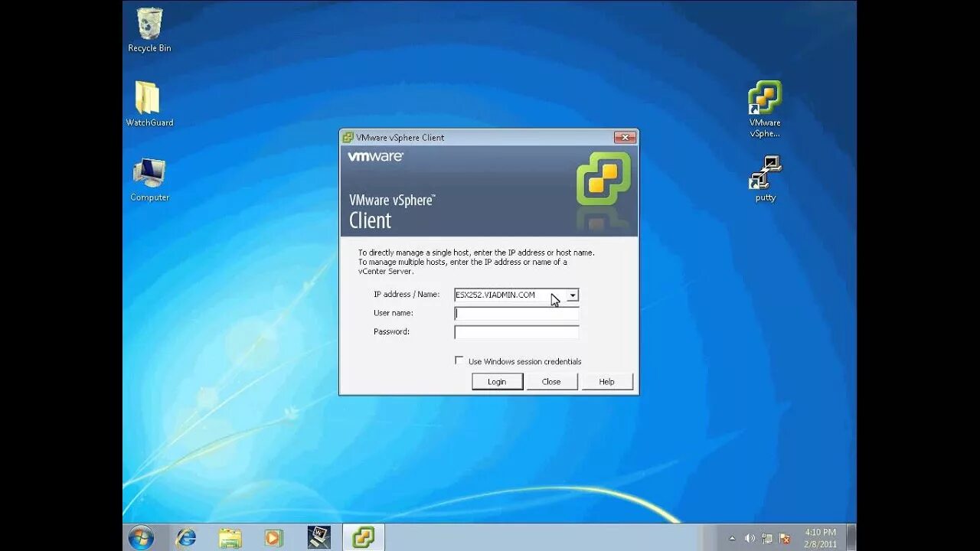Click the fourth pinned taskbar app icon
The image size is (980, 551).
(318, 538)
